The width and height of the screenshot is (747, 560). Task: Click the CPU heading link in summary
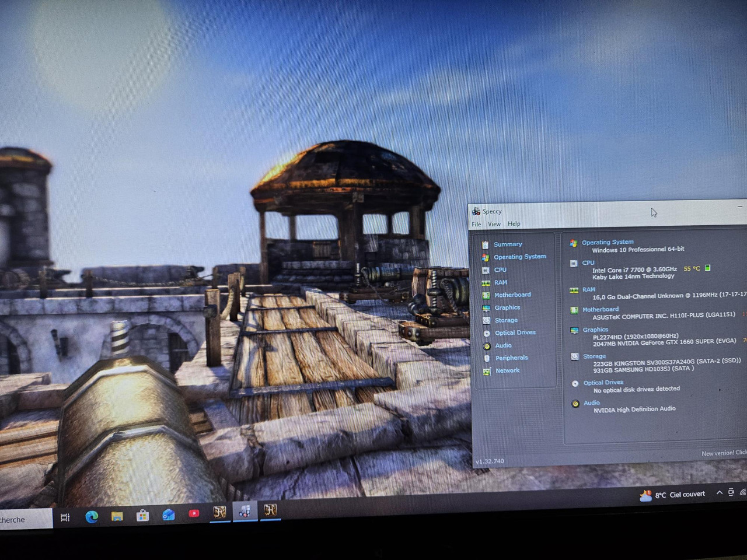click(588, 263)
